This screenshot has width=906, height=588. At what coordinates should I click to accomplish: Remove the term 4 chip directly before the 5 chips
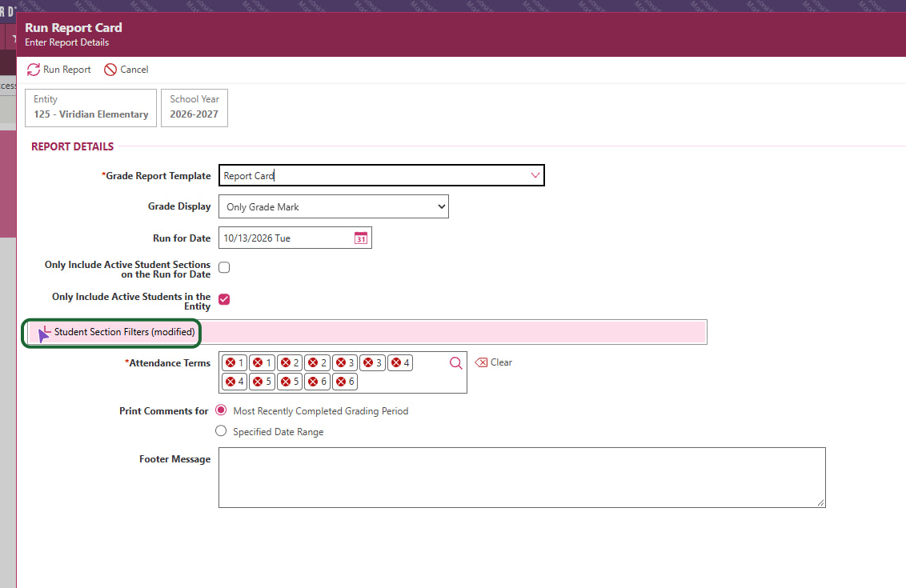[231, 382]
